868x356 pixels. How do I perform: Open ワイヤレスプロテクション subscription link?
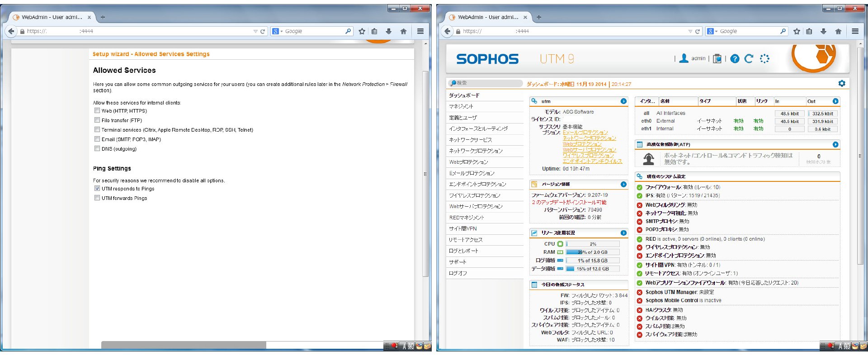coord(588,156)
